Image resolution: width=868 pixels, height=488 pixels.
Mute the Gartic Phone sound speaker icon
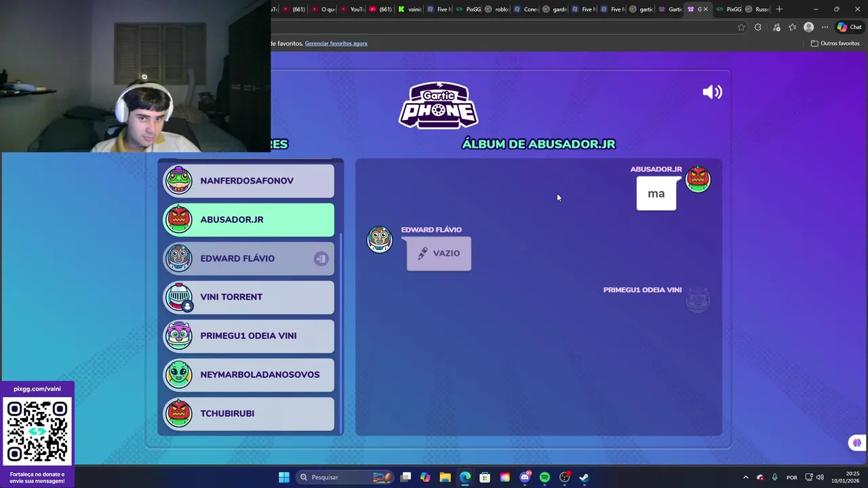(x=712, y=92)
